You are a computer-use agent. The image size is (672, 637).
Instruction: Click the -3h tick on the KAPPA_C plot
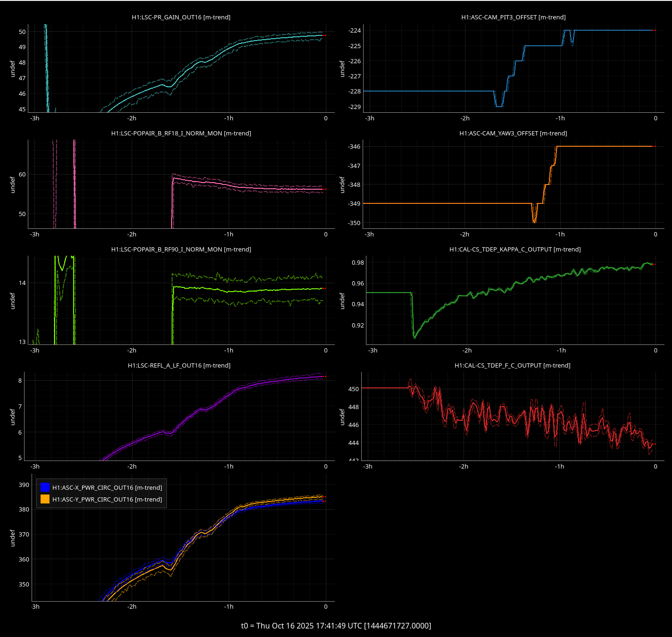pyautogui.click(x=373, y=351)
